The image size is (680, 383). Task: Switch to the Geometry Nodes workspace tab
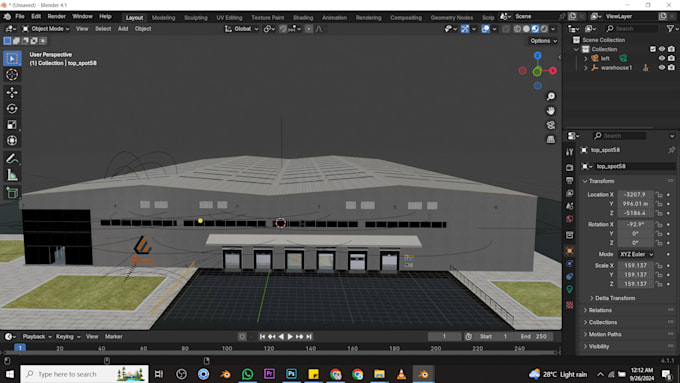pos(451,18)
